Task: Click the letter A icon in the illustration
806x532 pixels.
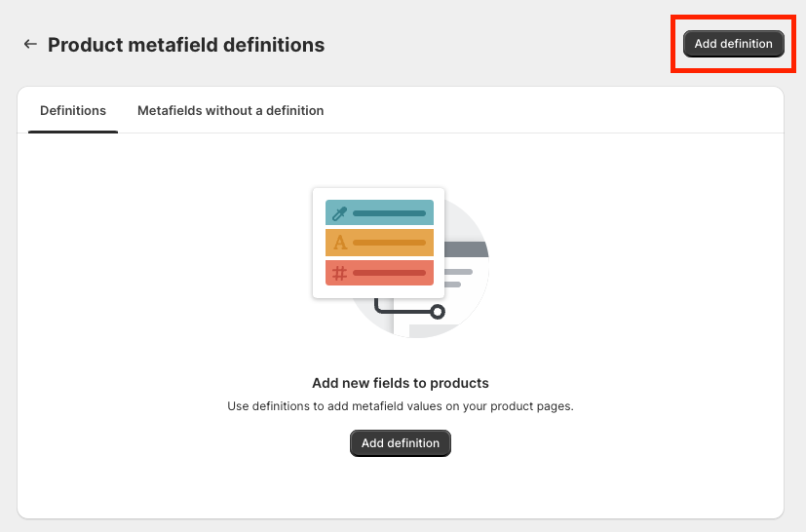Action: 339,243
